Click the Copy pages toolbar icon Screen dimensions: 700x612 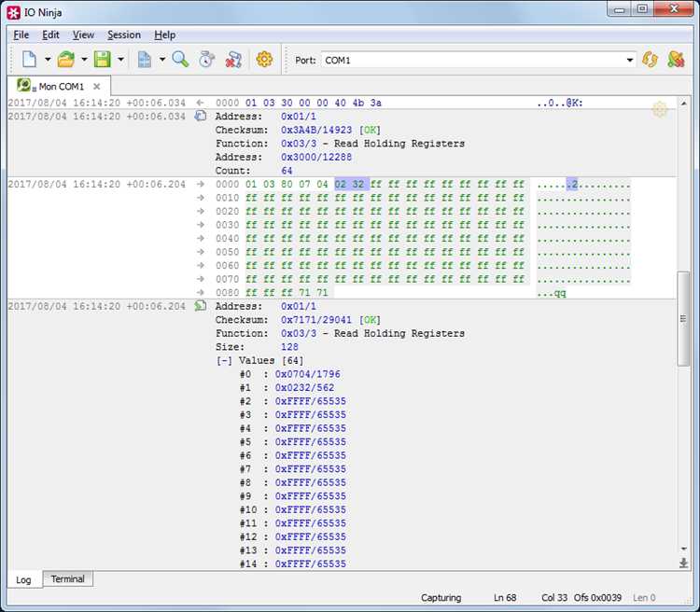click(144, 60)
